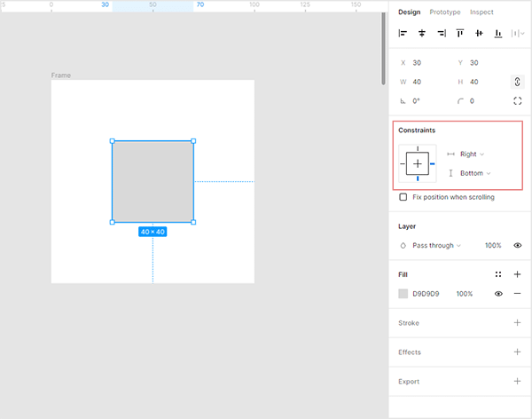Open horizontal constraint Right dropdown
Image resolution: width=532 pixels, height=419 pixels.
(x=472, y=154)
